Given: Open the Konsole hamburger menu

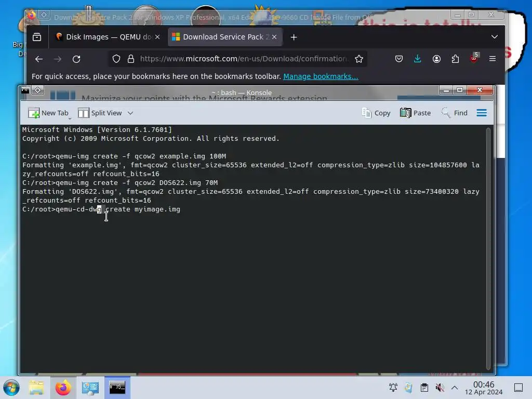Looking at the screenshot, I should coord(482,113).
